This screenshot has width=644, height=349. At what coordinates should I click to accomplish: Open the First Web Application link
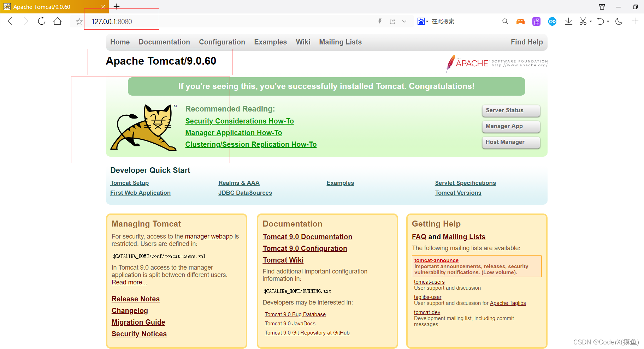(140, 193)
